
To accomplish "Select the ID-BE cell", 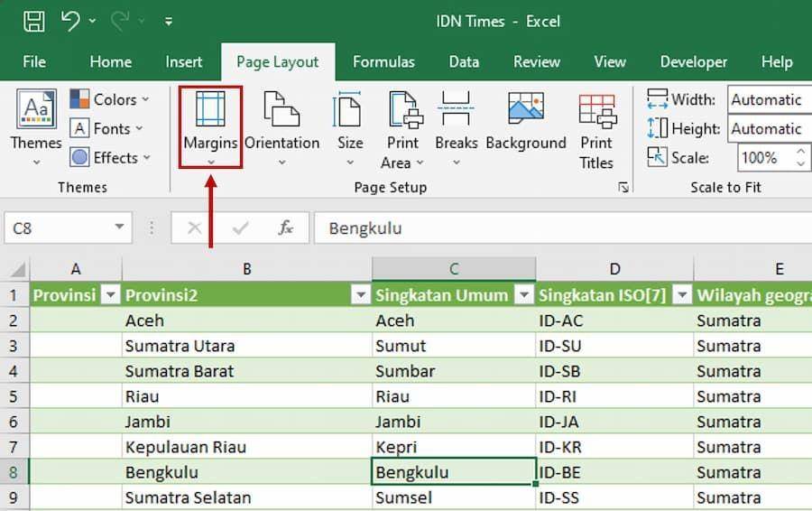I will point(614,472).
